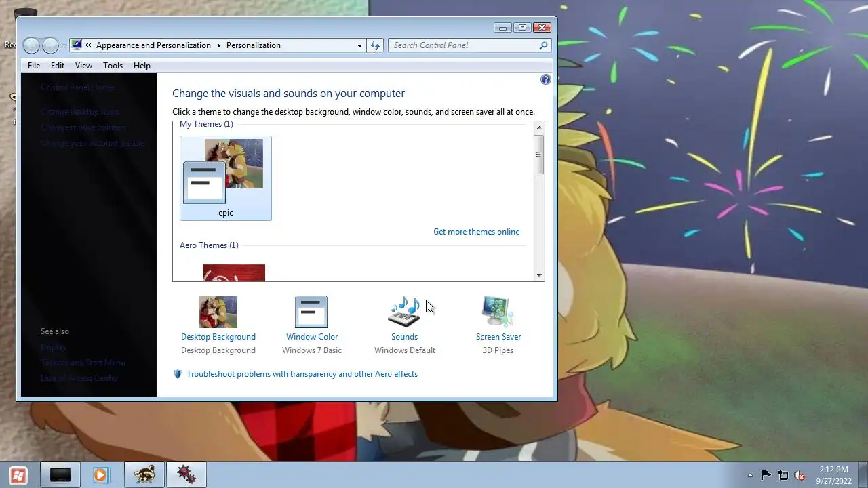The height and width of the screenshot is (488, 868).
Task: Refresh the Control Panel address bar
Action: [375, 45]
